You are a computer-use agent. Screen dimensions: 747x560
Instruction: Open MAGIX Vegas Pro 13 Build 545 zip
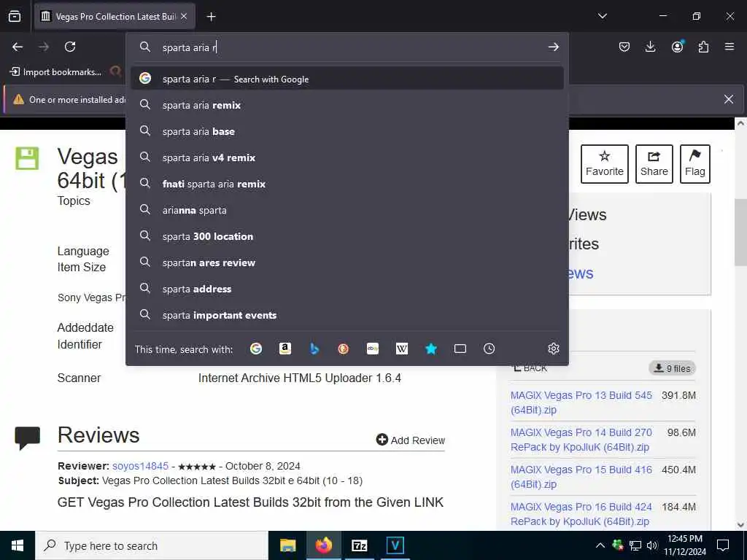tap(581, 402)
